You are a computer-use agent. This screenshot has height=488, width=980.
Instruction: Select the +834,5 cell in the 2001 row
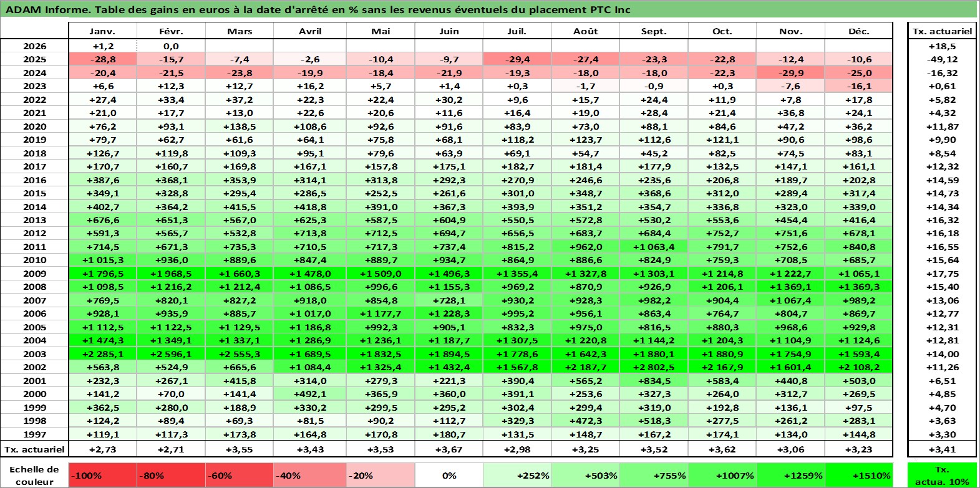pos(654,381)
